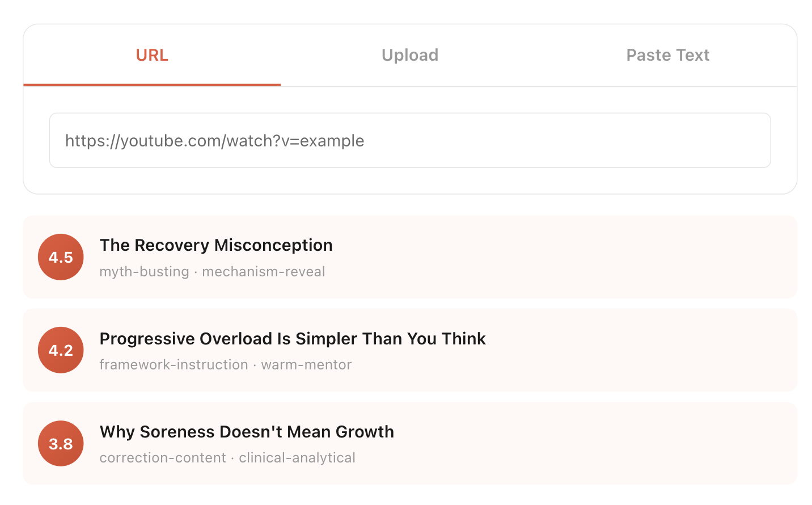This screenshot has width=812, height=505.
Task: Select the warm-mentor tag
Action: click(x=306, y=365)
